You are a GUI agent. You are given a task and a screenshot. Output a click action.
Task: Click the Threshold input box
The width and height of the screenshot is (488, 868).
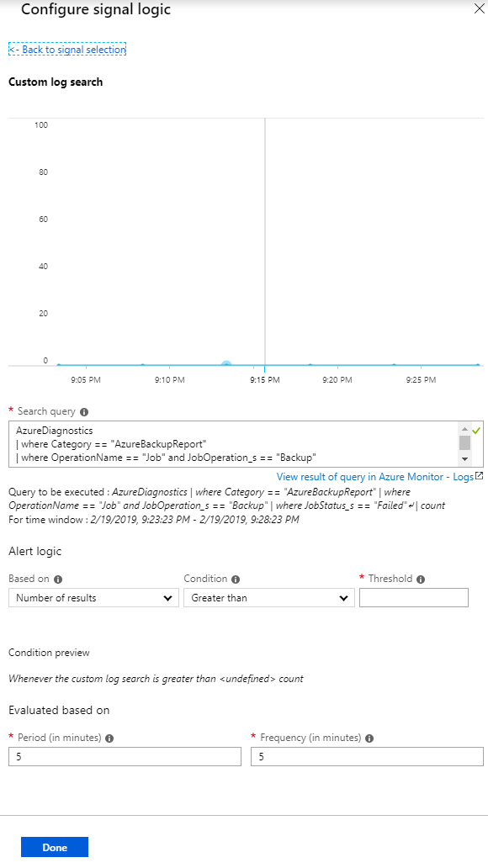(x=413, y=597)
